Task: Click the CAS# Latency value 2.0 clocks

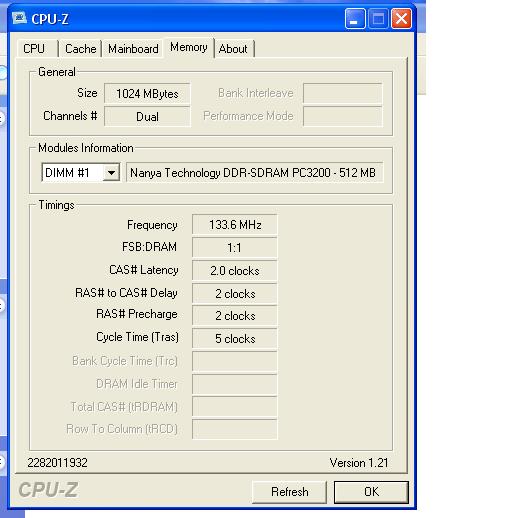Action: [235, 271]
